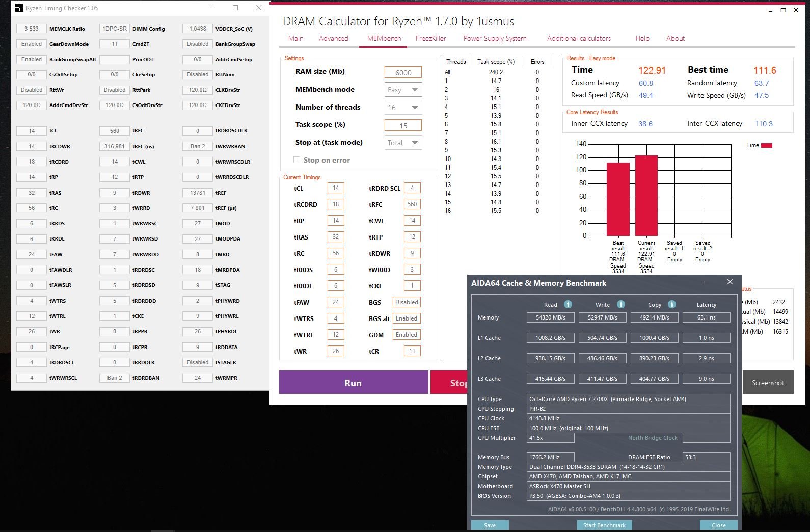Viewport: 810px width, 532px height.
Task: Click the Inter-CCX latency value 110.3
Action: [764, 124]
